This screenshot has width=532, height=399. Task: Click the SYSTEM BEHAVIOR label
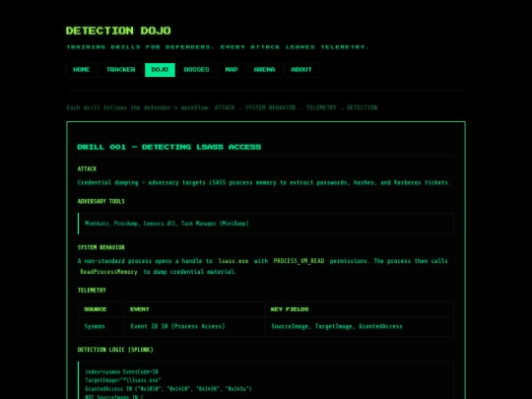tap(101, 247)
